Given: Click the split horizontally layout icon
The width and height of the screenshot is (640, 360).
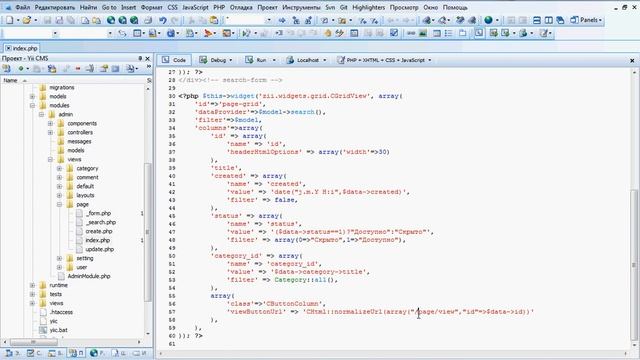Looking at the screenshot, I should click(x=537, y=20).
